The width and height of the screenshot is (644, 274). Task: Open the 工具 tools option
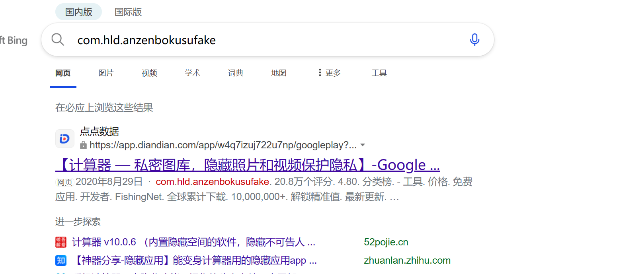[x=379, y=73]
